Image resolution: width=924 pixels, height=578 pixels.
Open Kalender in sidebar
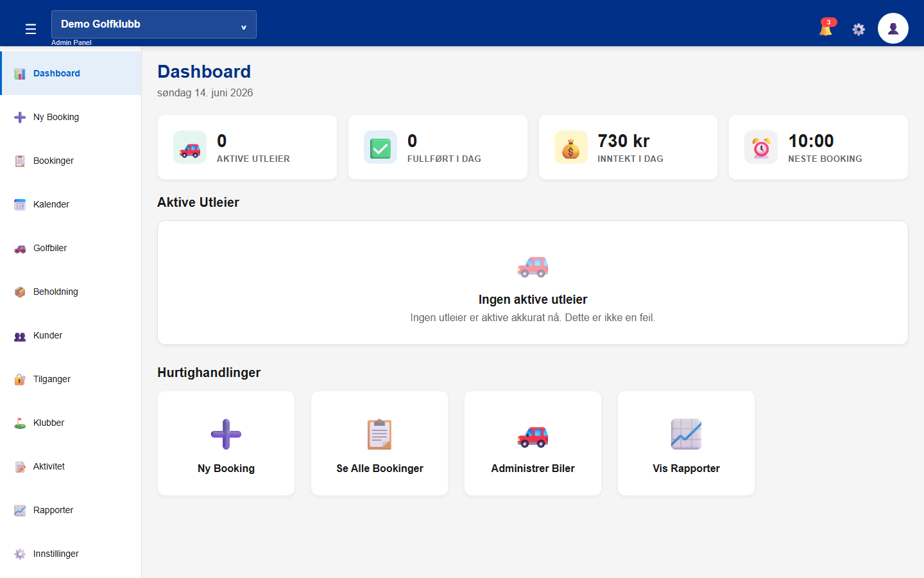coord(51,204)
